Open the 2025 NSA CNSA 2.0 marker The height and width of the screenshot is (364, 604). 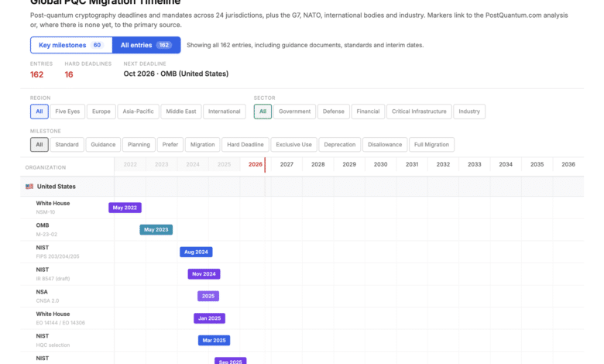(208, 296)
